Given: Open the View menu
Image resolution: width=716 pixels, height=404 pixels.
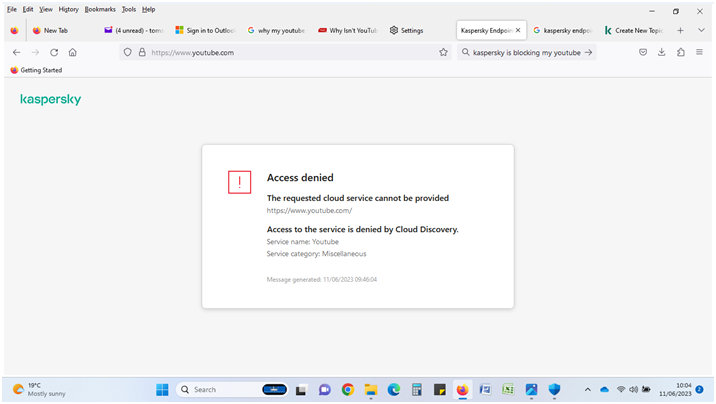Looking at the screenshot, I should pyautogui.click(x=46, y=9).
